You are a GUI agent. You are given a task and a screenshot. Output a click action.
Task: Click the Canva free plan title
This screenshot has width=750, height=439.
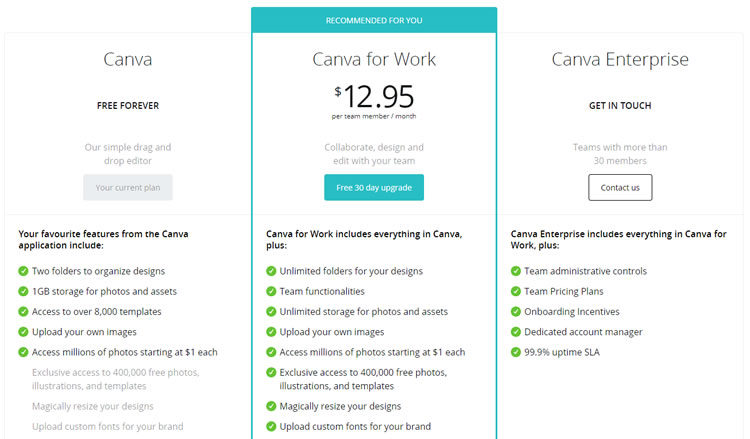128,59
